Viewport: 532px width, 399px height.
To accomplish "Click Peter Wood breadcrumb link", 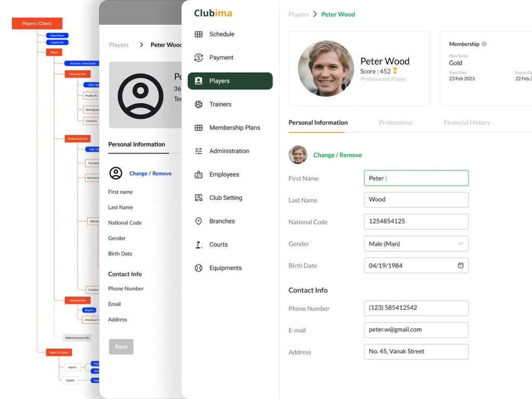I will pos(338,15).
